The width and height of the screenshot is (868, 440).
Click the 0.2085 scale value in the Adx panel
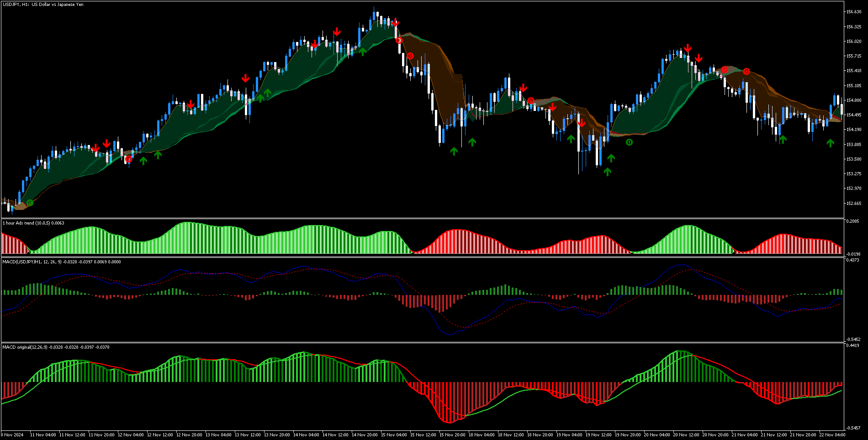point(852,221)
